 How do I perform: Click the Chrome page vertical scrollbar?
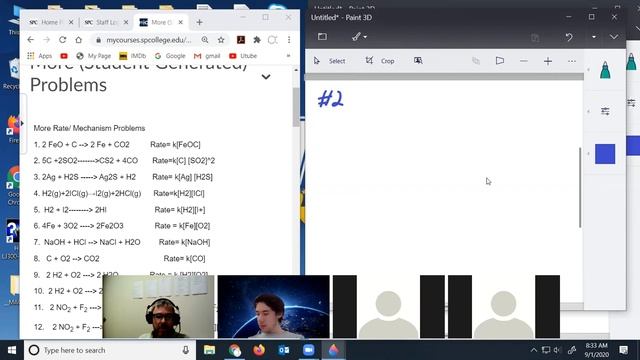click(x=296, y=107)
